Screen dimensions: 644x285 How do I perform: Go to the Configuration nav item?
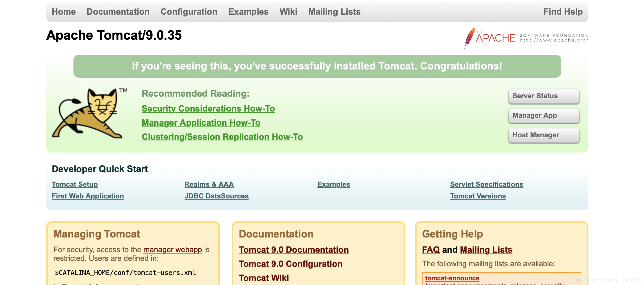(x=189, y=12)
